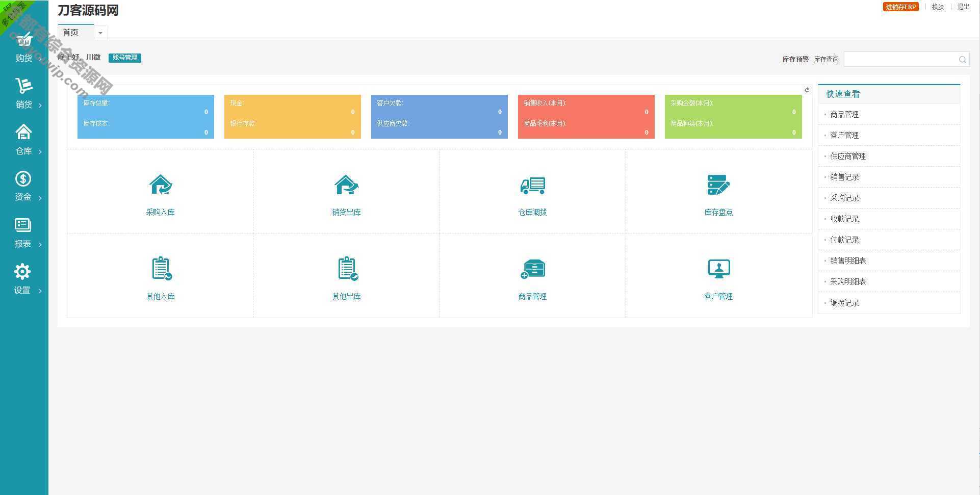Click the blue 客户欠款 stat card
This screenshot has width=980, height=495.
[x=440, y=117]
